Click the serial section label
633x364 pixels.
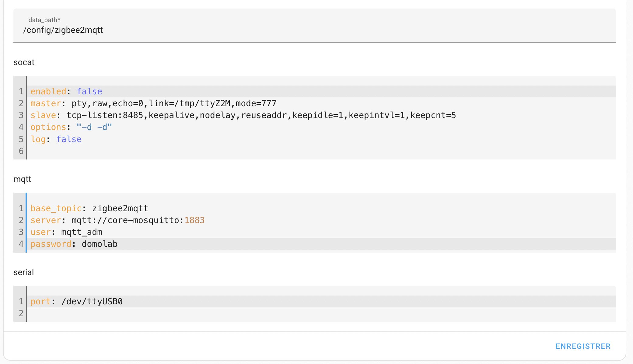pyautogui.click(x=23, y=272)
